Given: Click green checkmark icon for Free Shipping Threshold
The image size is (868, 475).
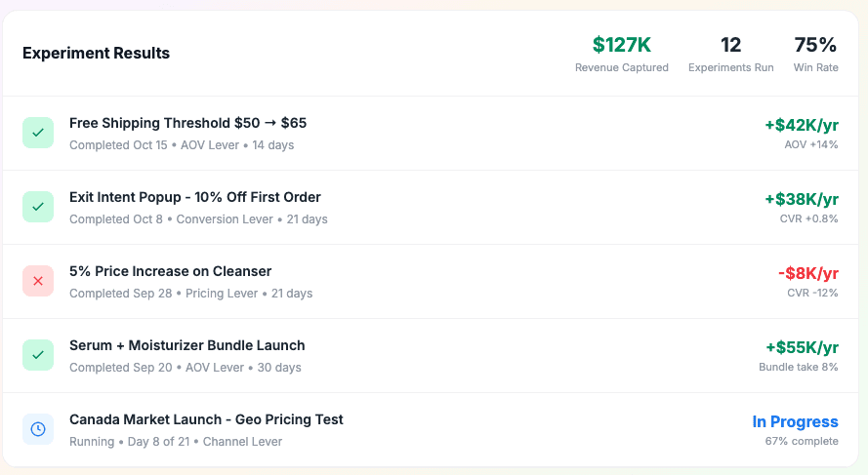Looking at the screenshot, I should click(x=38, y=133).
